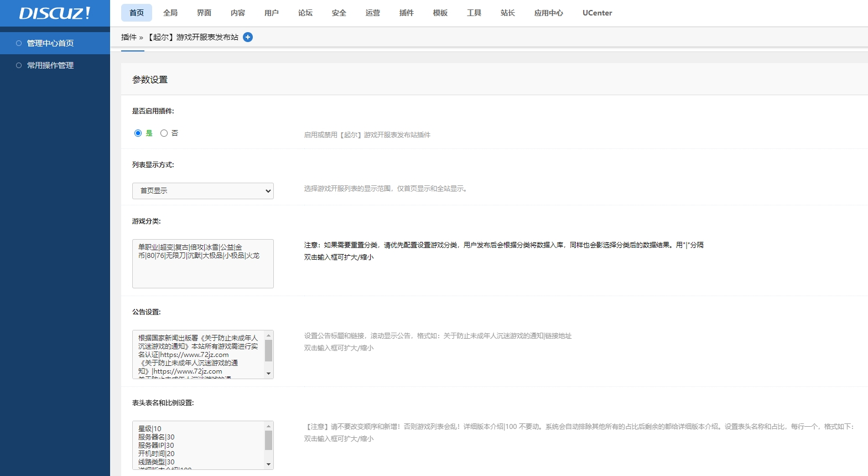The width and height of the screenshot is (868, 476).
Task: Click inside the 公告设置 textarea
Action: 203,354
